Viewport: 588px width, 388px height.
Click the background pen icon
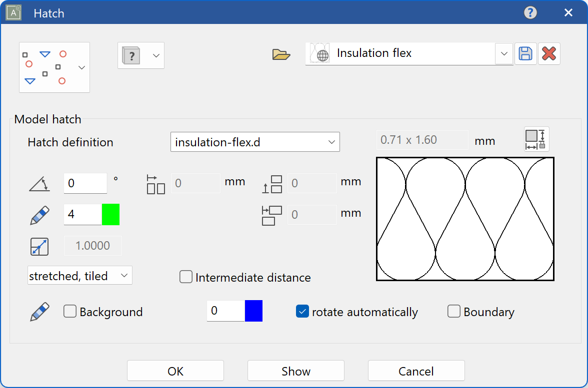coord(39,312)
